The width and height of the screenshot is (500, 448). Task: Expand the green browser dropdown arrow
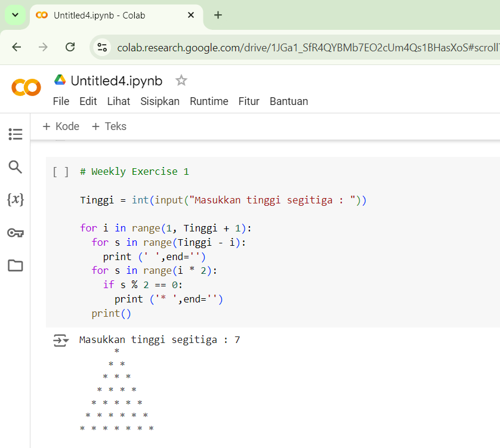pos(16,16)
